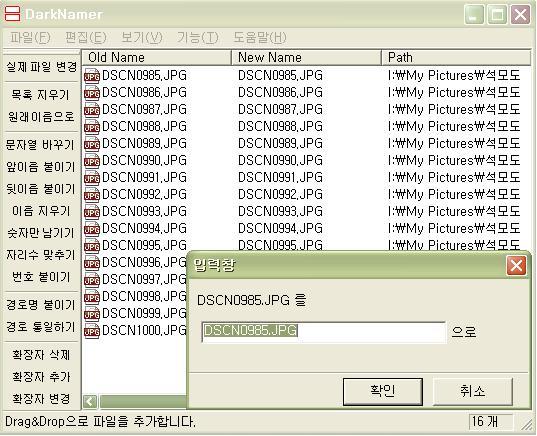Click JPG icon of DSCN0986.JPG row

pos(92,93)
